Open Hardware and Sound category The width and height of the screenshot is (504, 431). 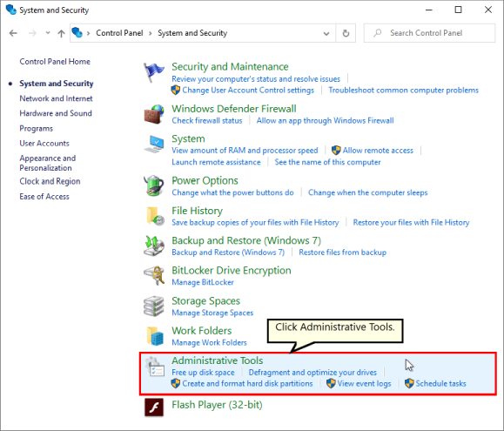56,113
